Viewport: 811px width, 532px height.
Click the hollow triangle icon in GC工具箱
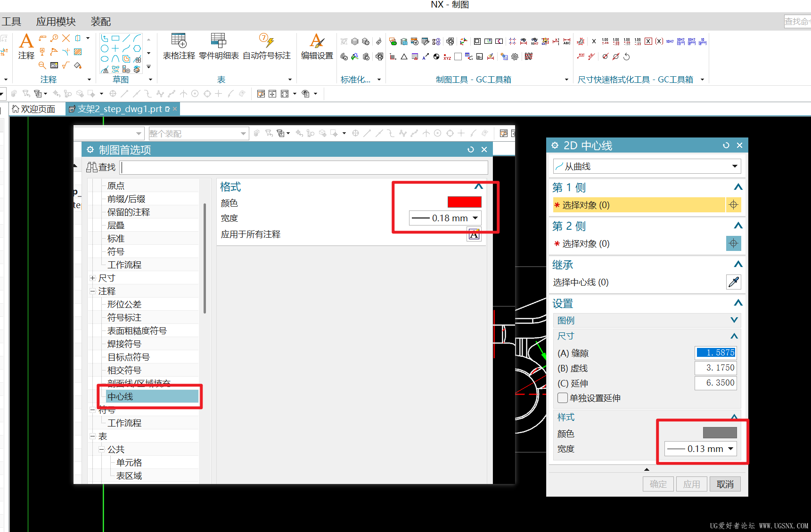[404, 57]
